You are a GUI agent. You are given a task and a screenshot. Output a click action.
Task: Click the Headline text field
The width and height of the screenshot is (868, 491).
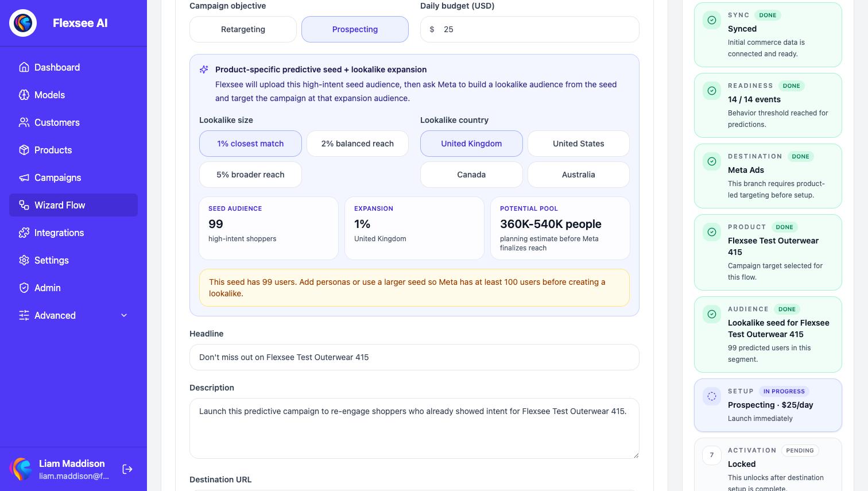click(x=414, y=357)
